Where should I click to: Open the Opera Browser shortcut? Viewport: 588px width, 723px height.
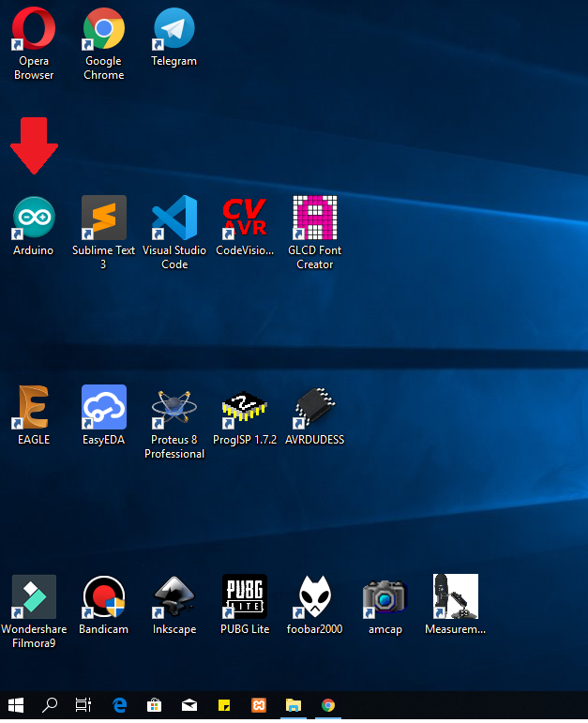[34, 28]
